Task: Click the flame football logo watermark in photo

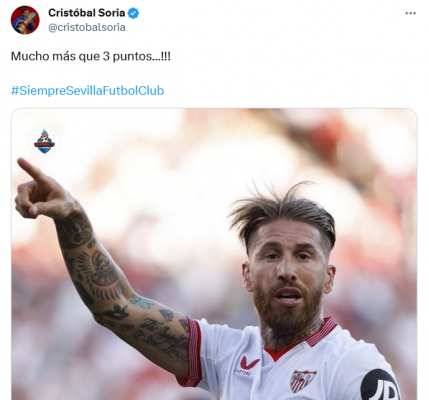Action: [x=44, y=141]
